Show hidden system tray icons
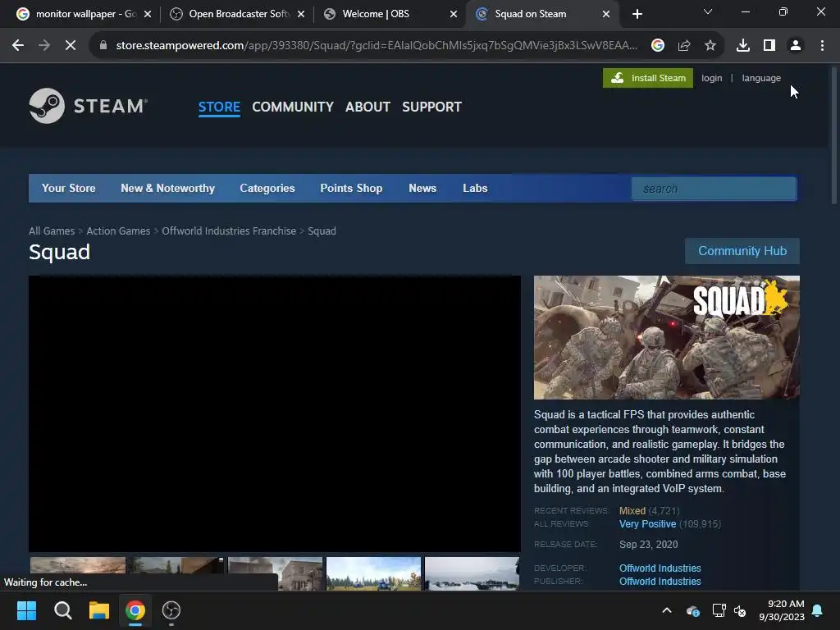 (667, 610)
